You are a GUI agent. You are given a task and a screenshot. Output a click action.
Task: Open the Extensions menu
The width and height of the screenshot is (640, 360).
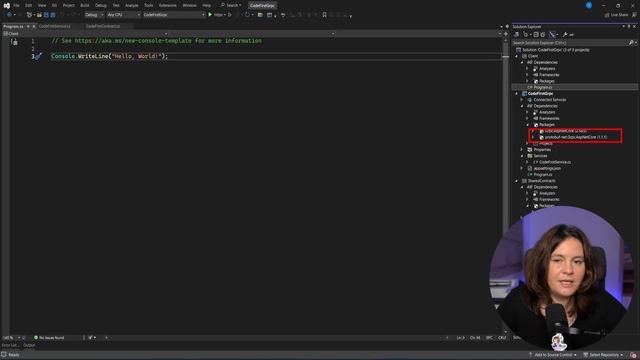click(x=168, y=5)
